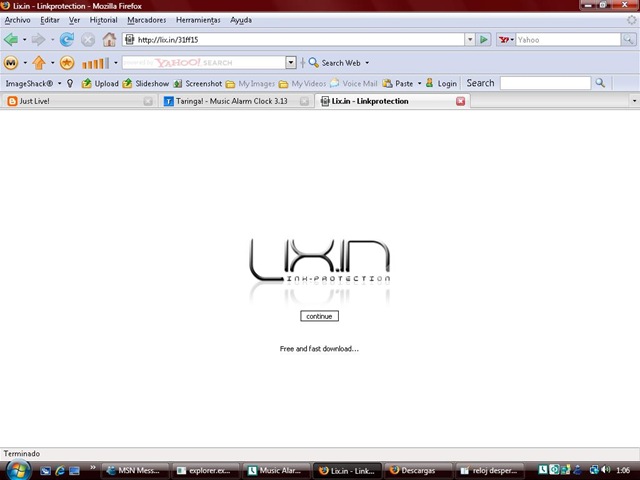Viewport: 640px width, 480px height.
Task: Click the forward navigation arrow
Action: (x=38, y=40)
